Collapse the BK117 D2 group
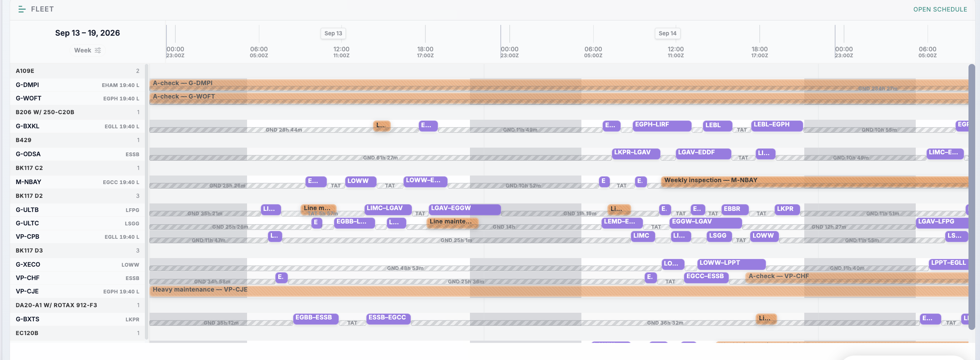The width and height of the screenshot is (980, 360). tap(77, 195)
